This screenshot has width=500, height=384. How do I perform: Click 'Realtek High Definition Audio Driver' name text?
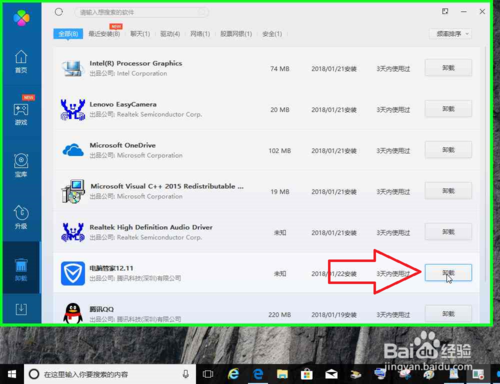pyautogui.click(x=151, y=227)
